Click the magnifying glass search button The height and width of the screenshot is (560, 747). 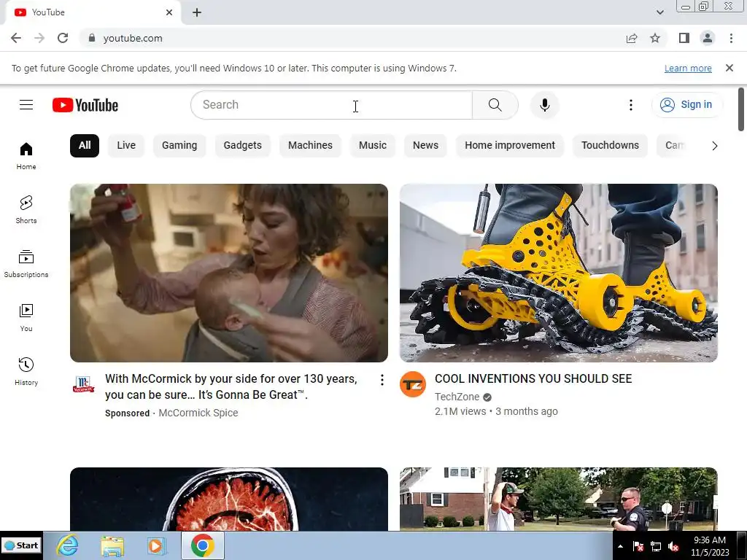tap(495, 105)
